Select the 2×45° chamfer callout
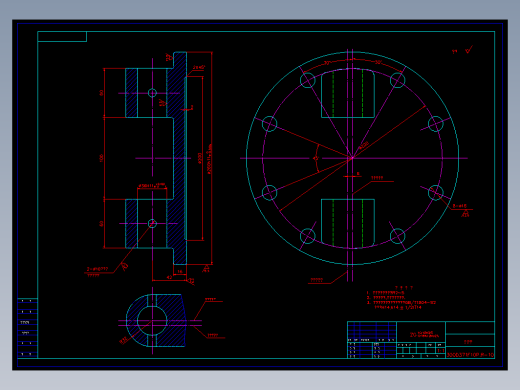This screenshot has height=390, width=520. tap(199, 67)
